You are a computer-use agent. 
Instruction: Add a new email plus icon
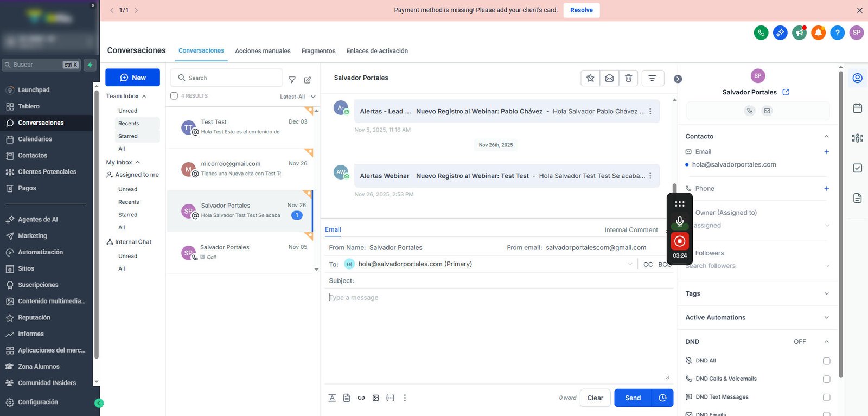[827, 152]
